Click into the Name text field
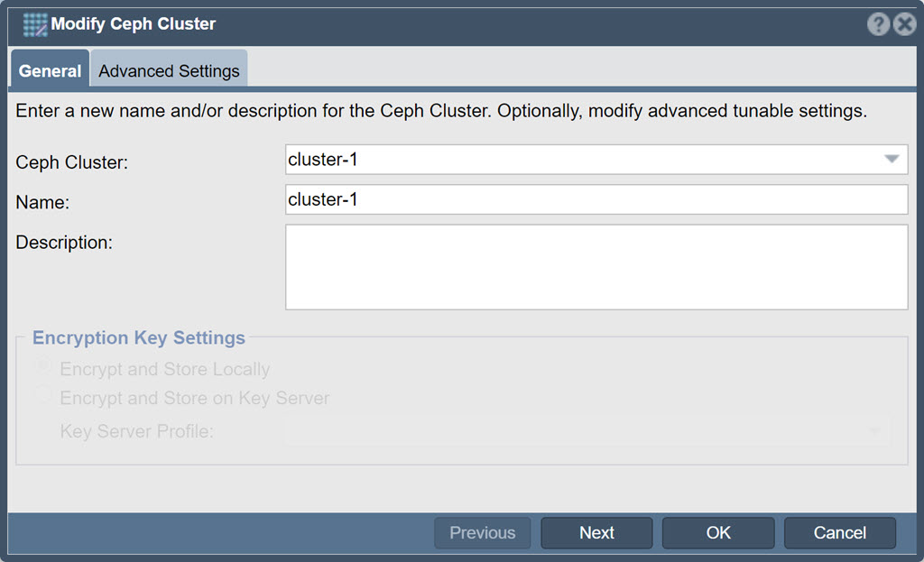924x562 pixels. tap(596, 199)
